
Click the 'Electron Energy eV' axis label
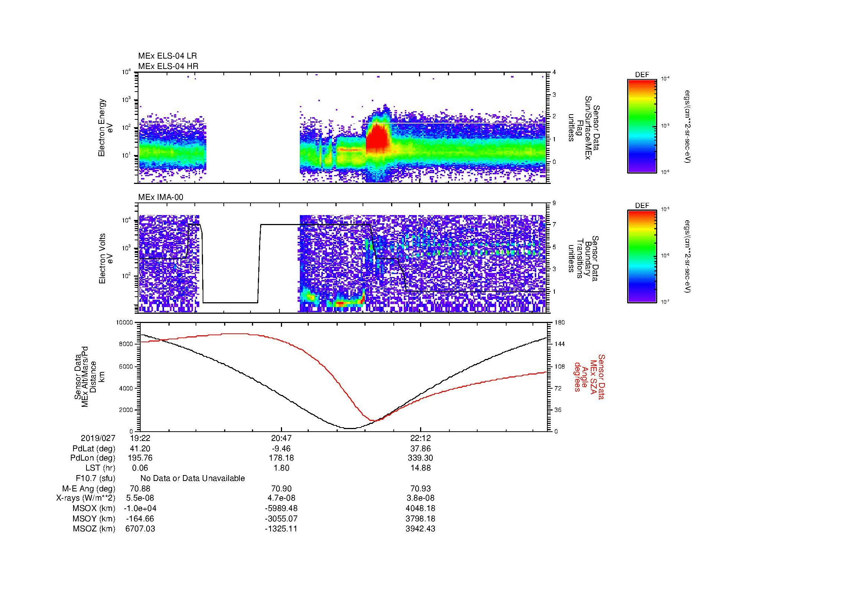(106, 128)
